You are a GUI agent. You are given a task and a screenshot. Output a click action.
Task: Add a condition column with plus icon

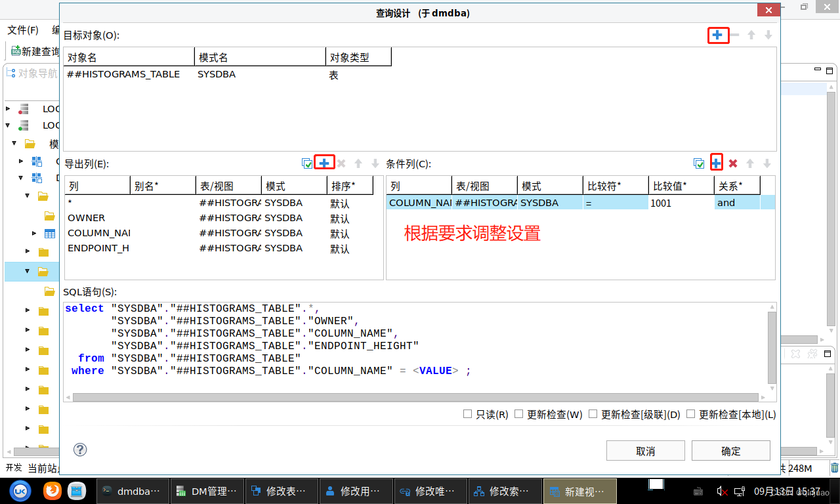click(x=717, y=163)
